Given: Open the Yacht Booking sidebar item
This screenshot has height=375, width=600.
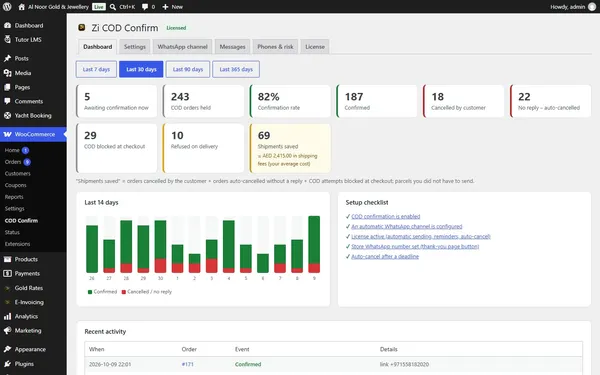Looking at the screenshot, I should pos(33,116).
